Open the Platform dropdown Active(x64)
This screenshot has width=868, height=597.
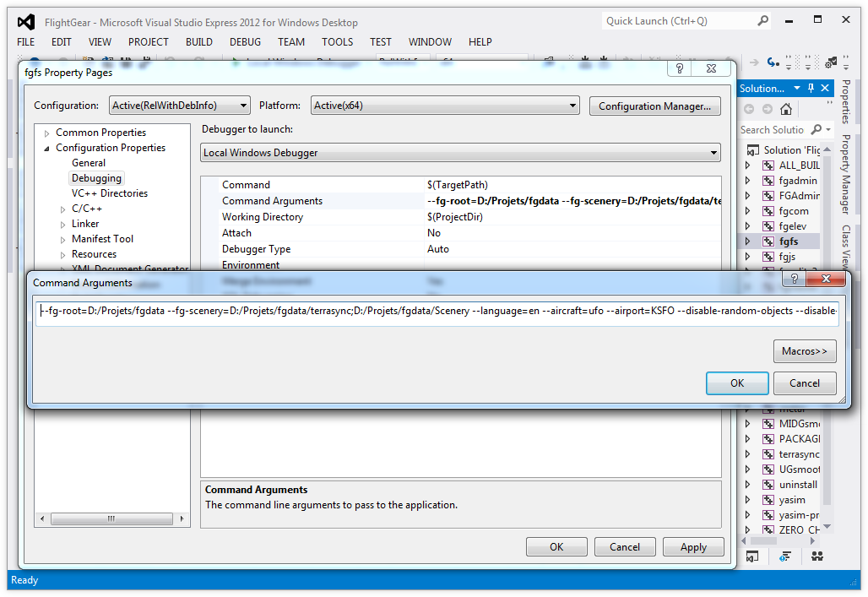point(445,106)
